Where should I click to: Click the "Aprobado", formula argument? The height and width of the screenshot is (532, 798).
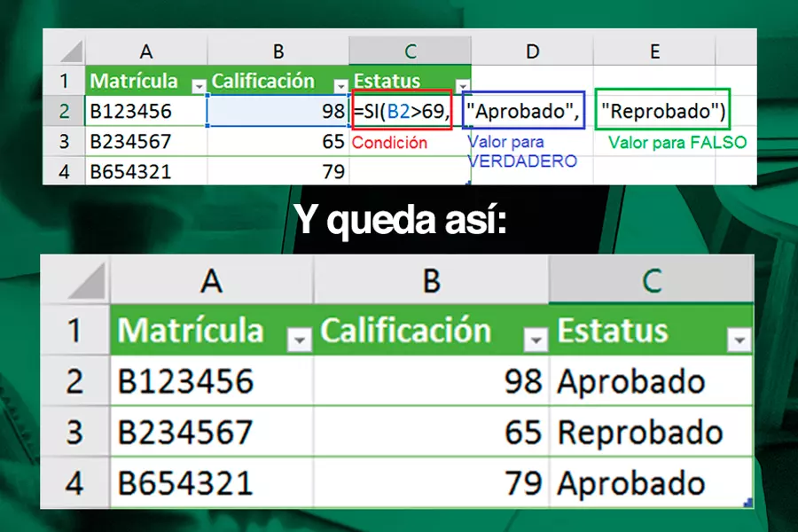(x=523, y=110)
